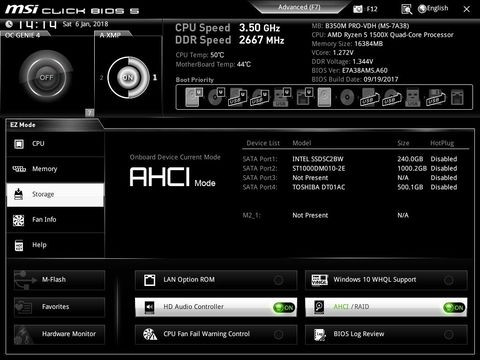Select the UEFI USB CD/DVD boot icon
Viewport: 480px width, 360px height.
click(x=260, y=97)
